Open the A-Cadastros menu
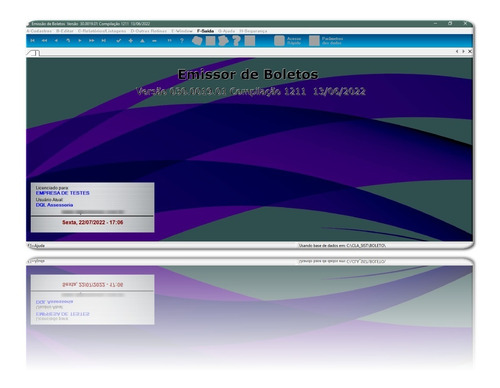 point(39,31)
